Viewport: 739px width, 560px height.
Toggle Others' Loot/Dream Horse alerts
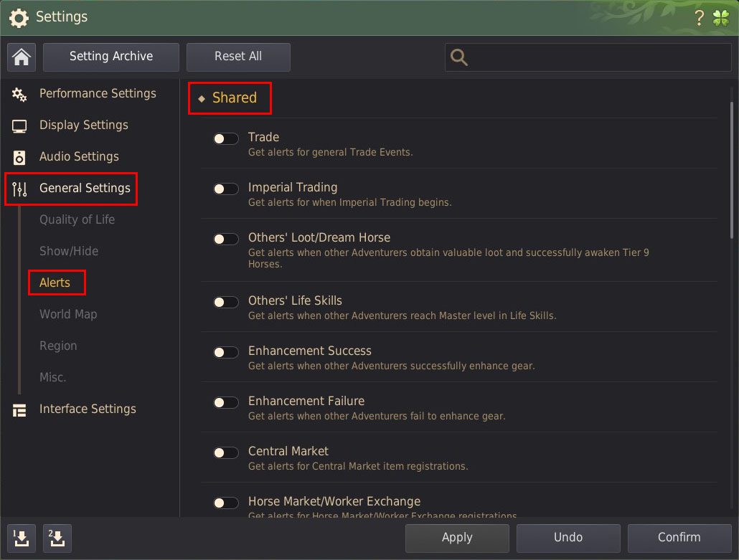tap(226, 239)
